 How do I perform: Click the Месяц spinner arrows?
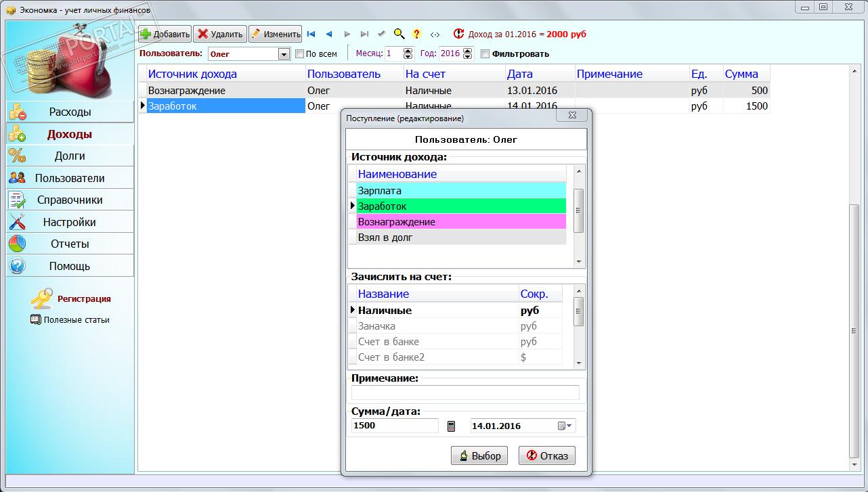pos(408,53)
